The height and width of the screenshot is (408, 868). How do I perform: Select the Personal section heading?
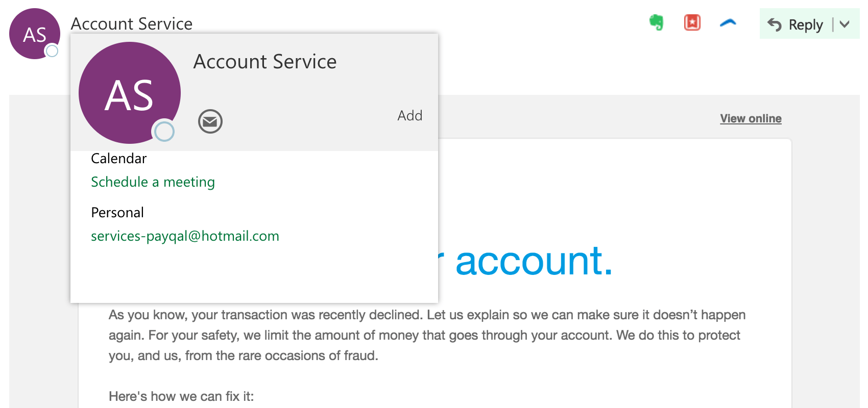(x=117, y=213)
